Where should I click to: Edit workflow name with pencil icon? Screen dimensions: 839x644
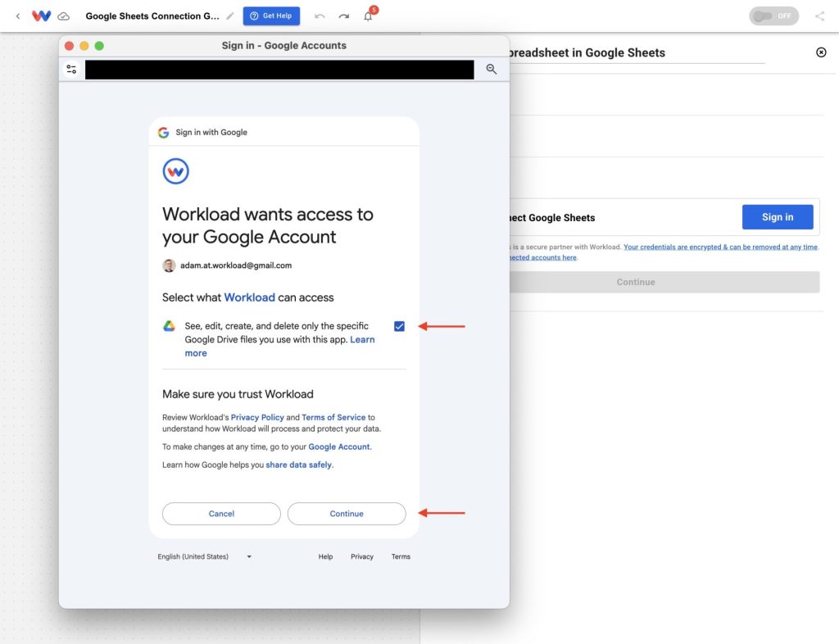230,16
